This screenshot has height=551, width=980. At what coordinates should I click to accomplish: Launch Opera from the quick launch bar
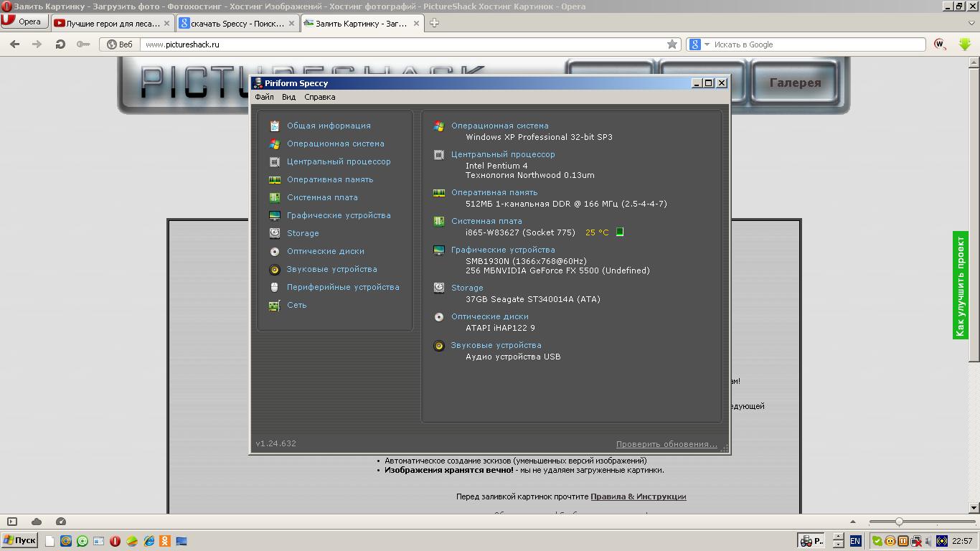coord(115,541)
